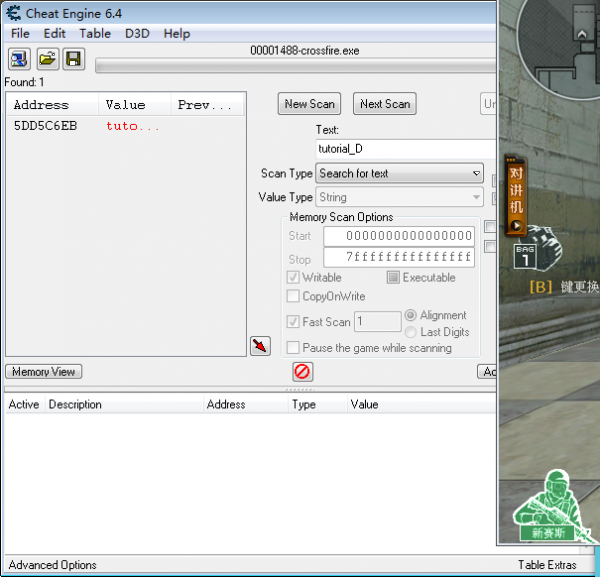This screenshot has width=600, height=577.
Task: Select result address 5DD5C6EB
Action: coord(46,126)
